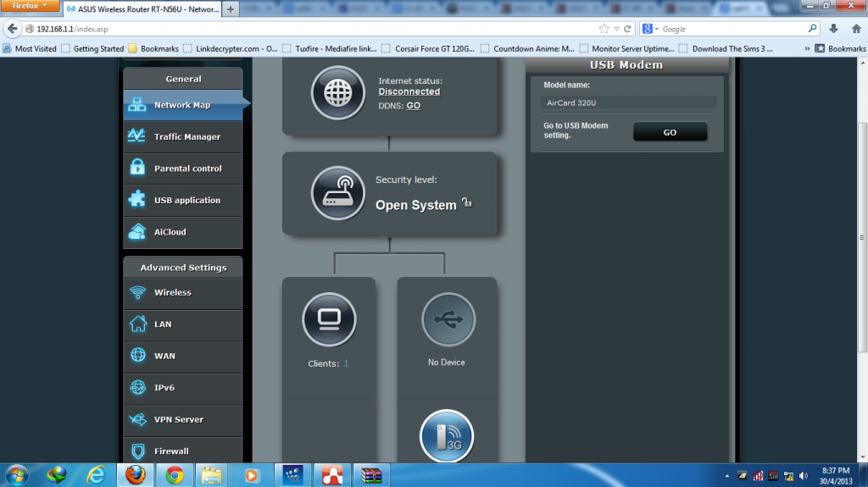Select the 3G USB modem icon

tap(447, 437)
